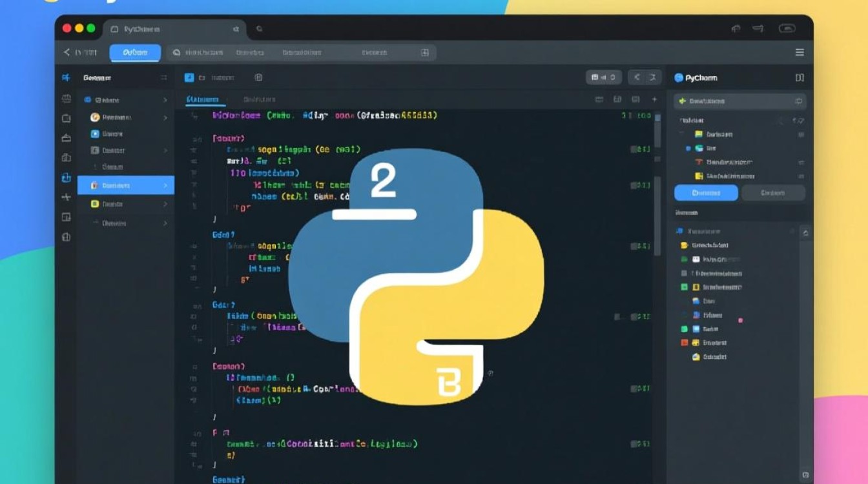Expand the first sidebar tree item using its chevron
The width and height of the screenshot is (868, 484).
[165, 100]
